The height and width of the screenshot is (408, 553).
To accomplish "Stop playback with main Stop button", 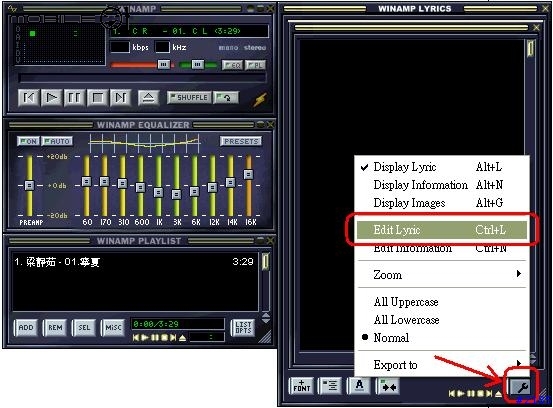I will pyautogui.click(x=97, y=98).
